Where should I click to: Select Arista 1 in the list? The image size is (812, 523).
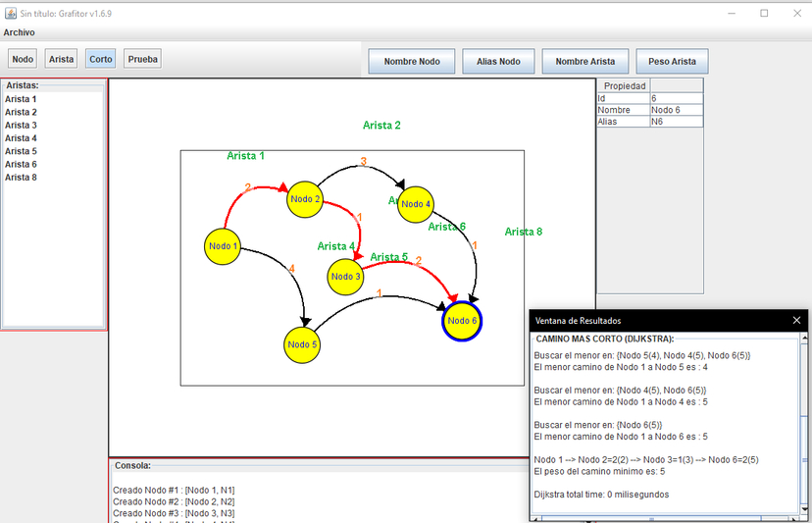[x=21, y=99]
